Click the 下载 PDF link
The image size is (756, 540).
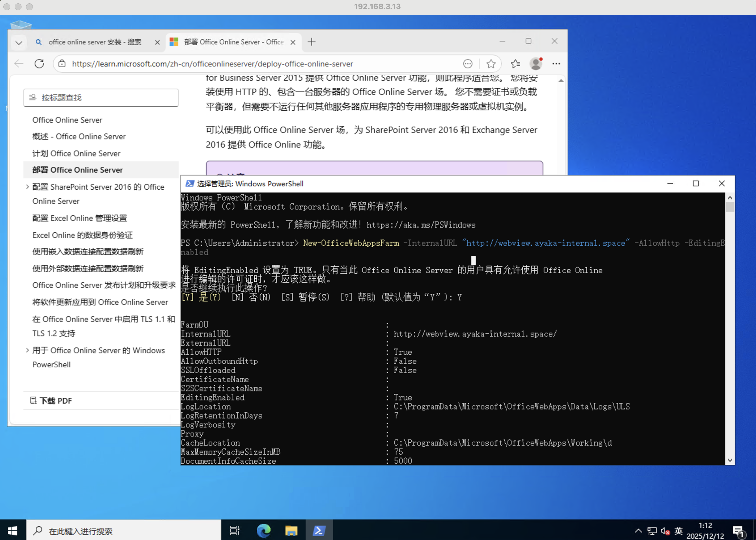point(55,401)
